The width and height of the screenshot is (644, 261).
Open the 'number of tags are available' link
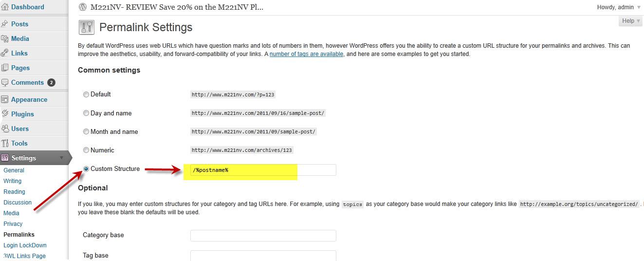click(x=307, y=54)
